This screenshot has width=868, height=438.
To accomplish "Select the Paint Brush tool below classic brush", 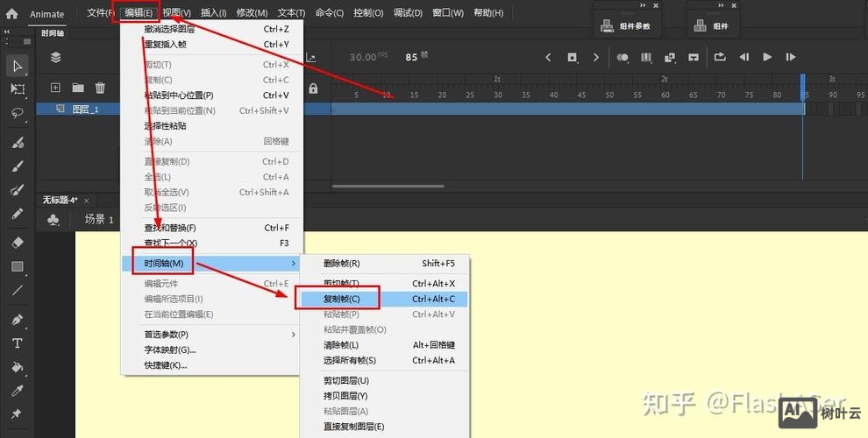I will 18,190.
